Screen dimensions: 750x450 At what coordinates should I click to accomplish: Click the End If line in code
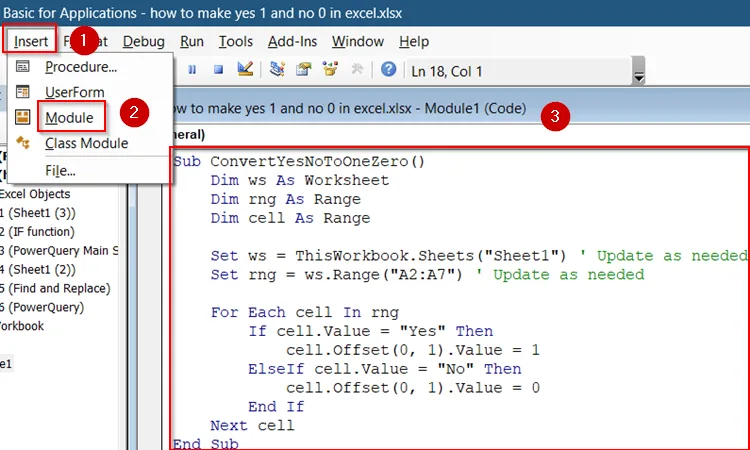[x=276, y=406]
